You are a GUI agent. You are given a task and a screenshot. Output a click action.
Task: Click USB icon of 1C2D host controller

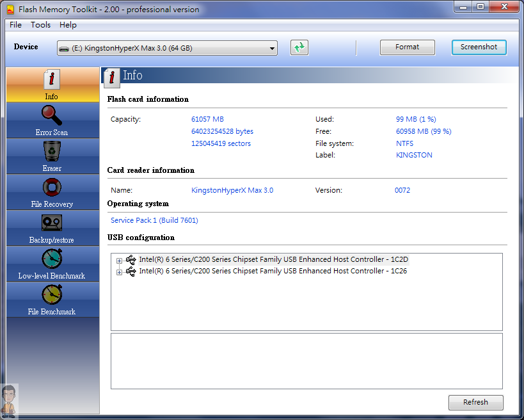131,260
